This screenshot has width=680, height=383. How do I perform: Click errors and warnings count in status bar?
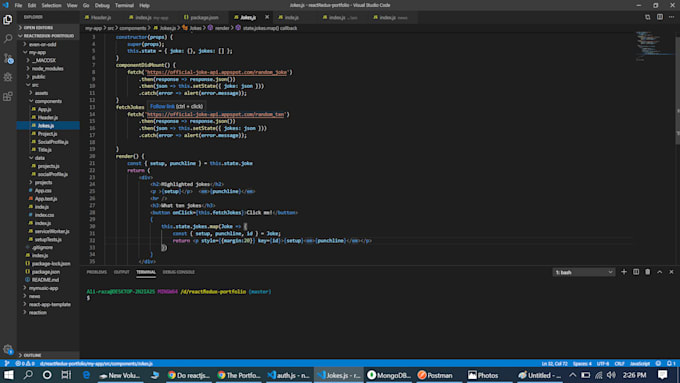coord(25,363)
